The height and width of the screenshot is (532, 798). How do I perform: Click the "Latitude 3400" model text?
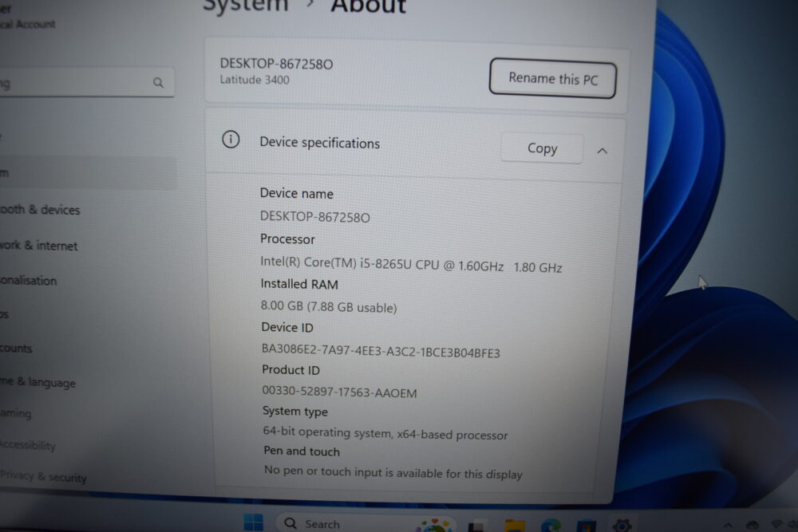pyautogui.click(x=255, y=80)
